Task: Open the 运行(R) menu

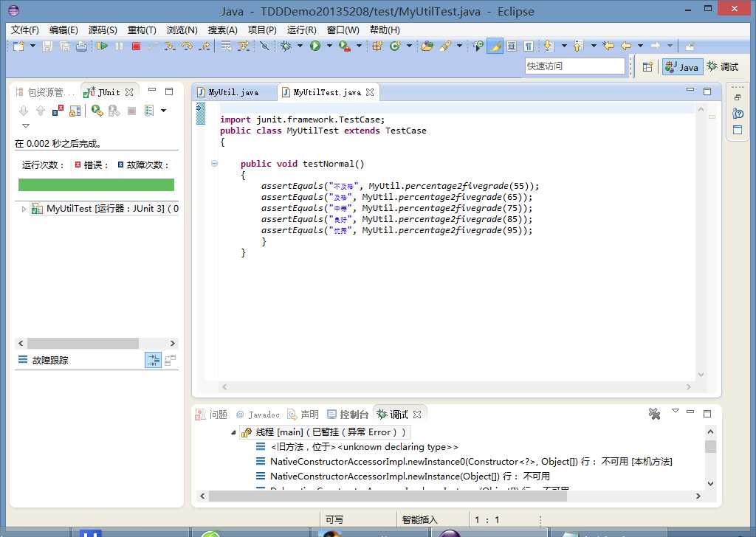Action: point(301,30)
